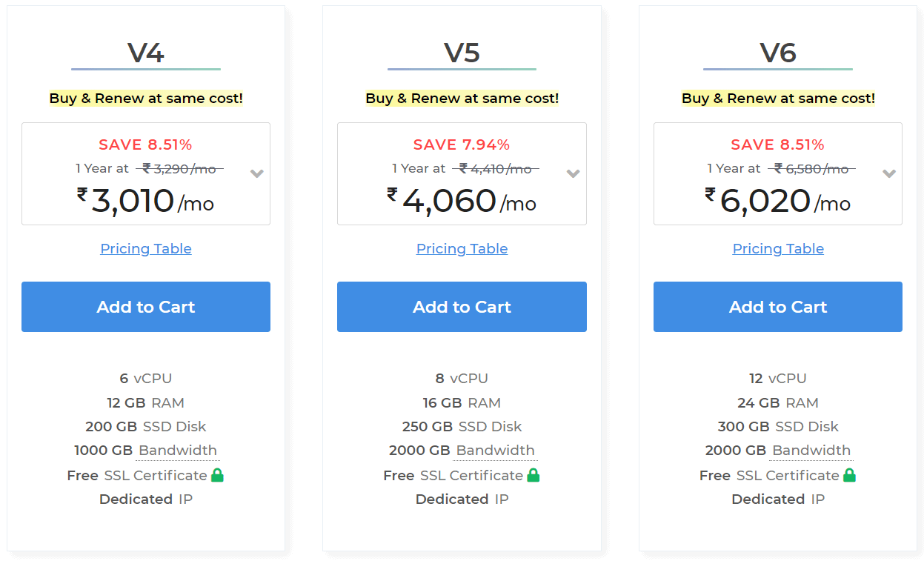Image resolution: width=924 pixels, height=561 pixels.
Task: Expand the V4 billing term chevron
Action: click(257, 174)
